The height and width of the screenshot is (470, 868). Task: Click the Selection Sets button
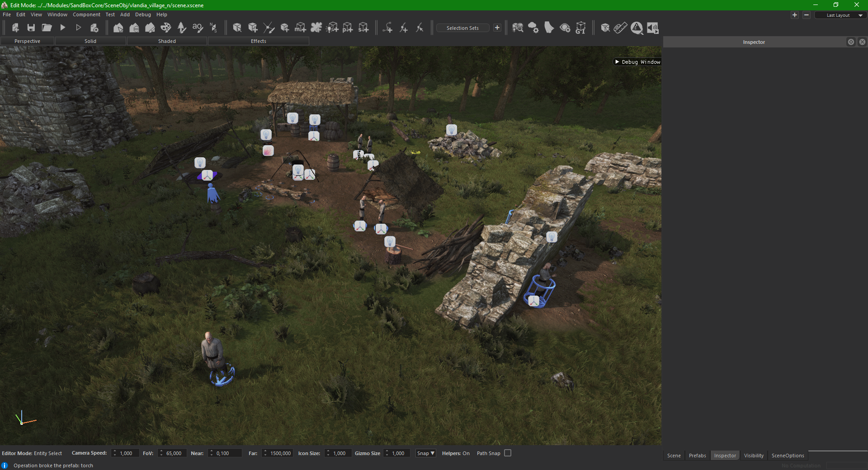[x=462, y=28]
